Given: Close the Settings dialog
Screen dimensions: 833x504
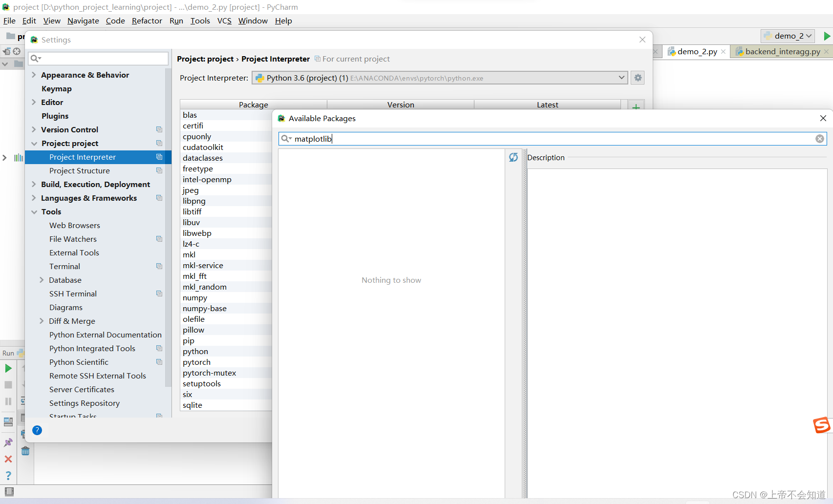Looking at the screenshot, I should tap(642, 40).
